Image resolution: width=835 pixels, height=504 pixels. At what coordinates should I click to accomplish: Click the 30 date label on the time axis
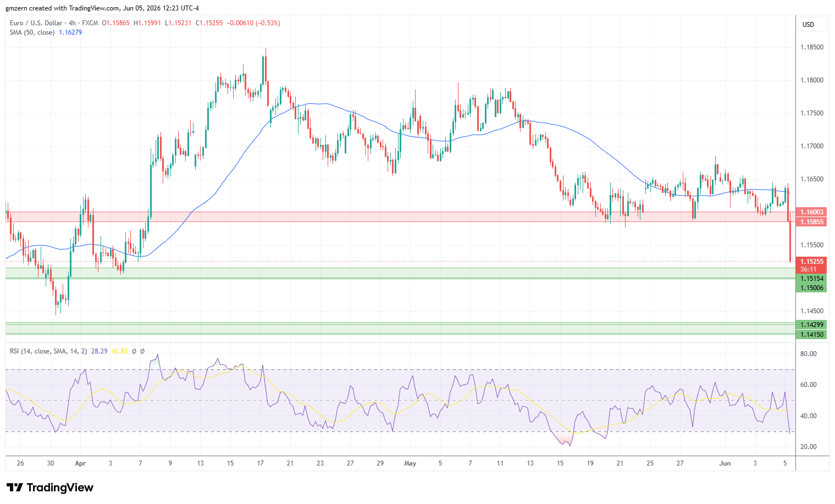(x=51, y=463)
